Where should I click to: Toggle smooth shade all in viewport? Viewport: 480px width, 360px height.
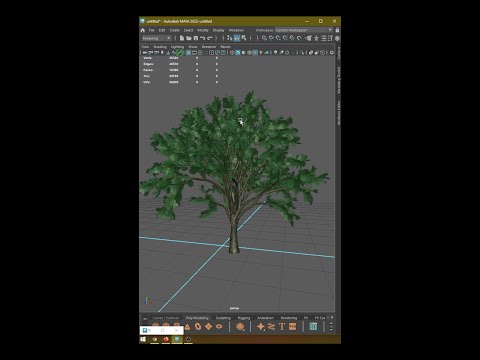click(x=238, y=52)
